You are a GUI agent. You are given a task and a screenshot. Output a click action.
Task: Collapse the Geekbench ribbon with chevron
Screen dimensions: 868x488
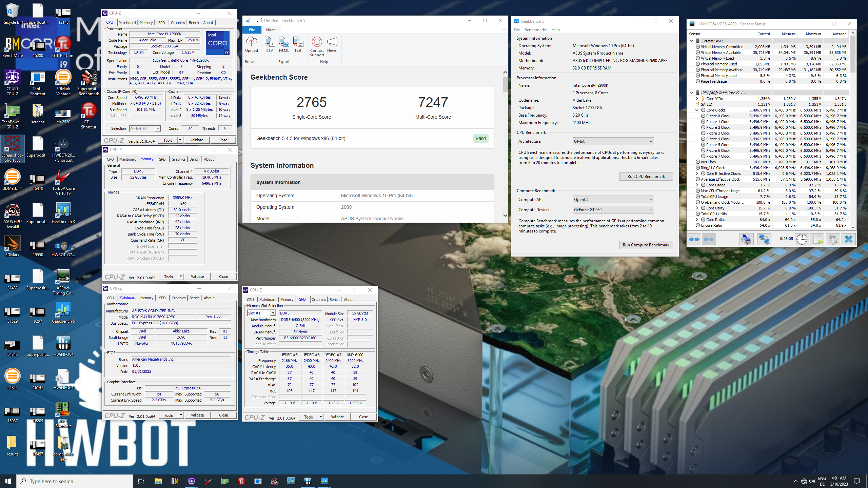pyautogui.click(x=504, y=30)
